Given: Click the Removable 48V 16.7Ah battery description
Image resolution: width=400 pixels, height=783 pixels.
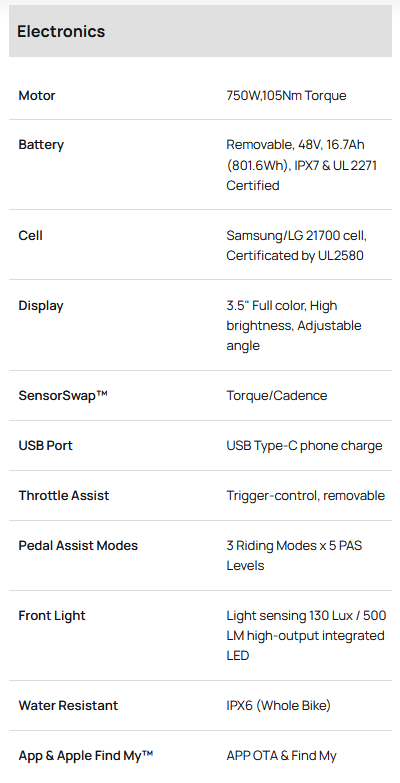Looking at the screenshot, I should [302, 165].
